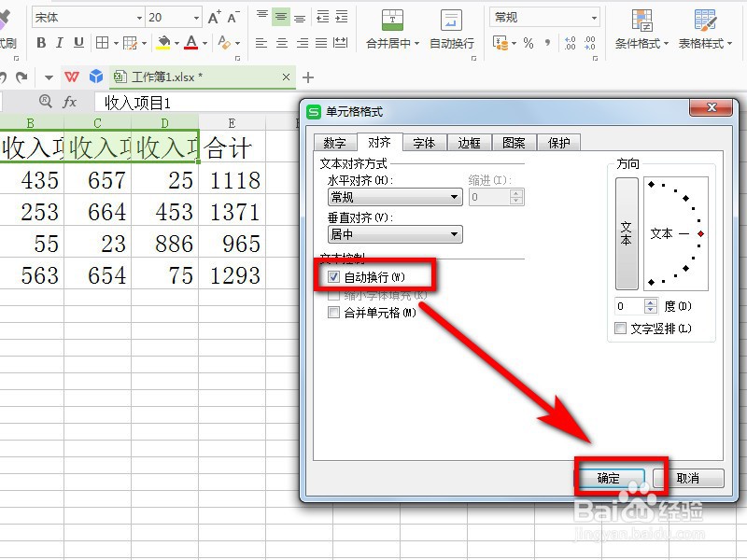Click the 取消 button
This screenshot has height=560, width=747.
click(x=689, y=477)
